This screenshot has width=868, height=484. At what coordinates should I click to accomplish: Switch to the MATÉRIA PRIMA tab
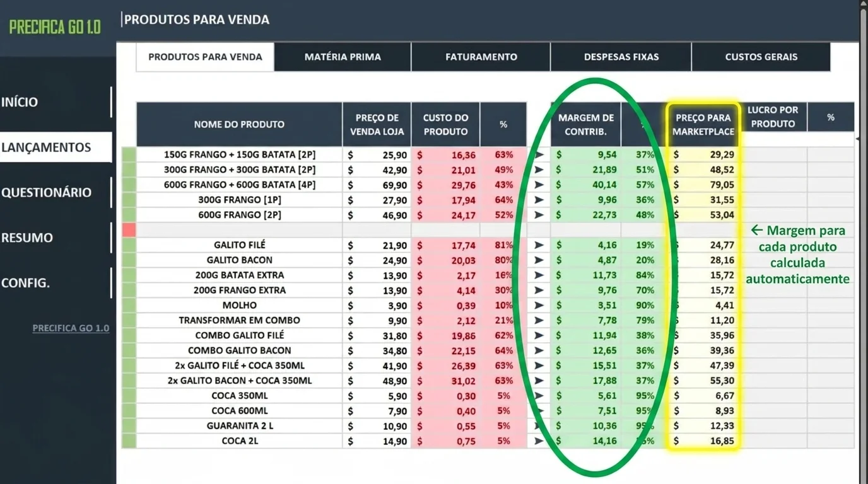pyautogui.click(x=341, y=57)
